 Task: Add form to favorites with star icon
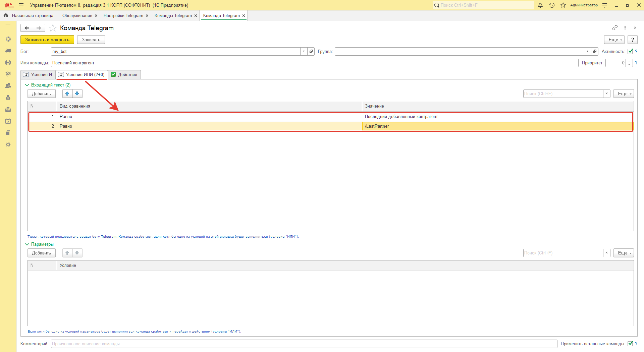click(x=53, y=28)
